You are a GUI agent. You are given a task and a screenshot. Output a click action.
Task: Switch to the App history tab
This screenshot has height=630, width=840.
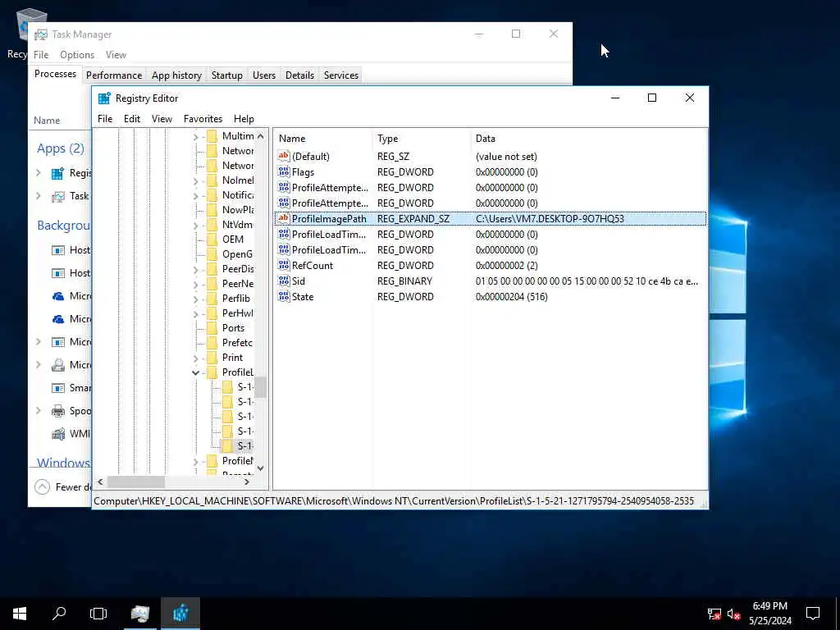click(177, 75)
